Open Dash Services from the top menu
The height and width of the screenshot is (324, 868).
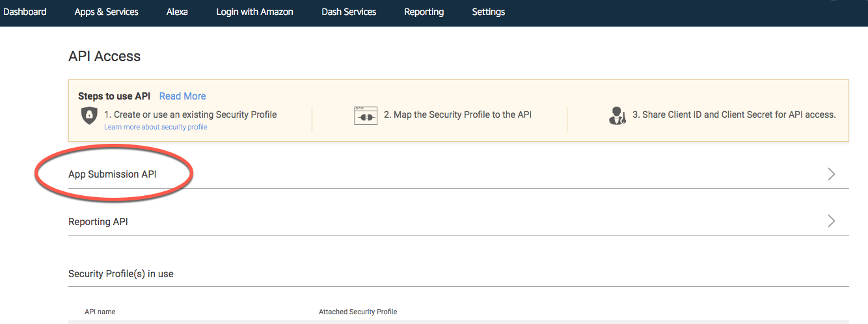pos(349,12)
